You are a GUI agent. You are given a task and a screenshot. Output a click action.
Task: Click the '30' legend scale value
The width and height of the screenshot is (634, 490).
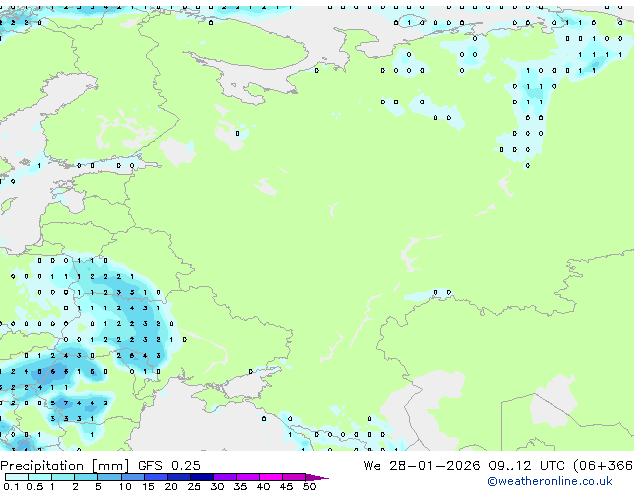point(217,486)
